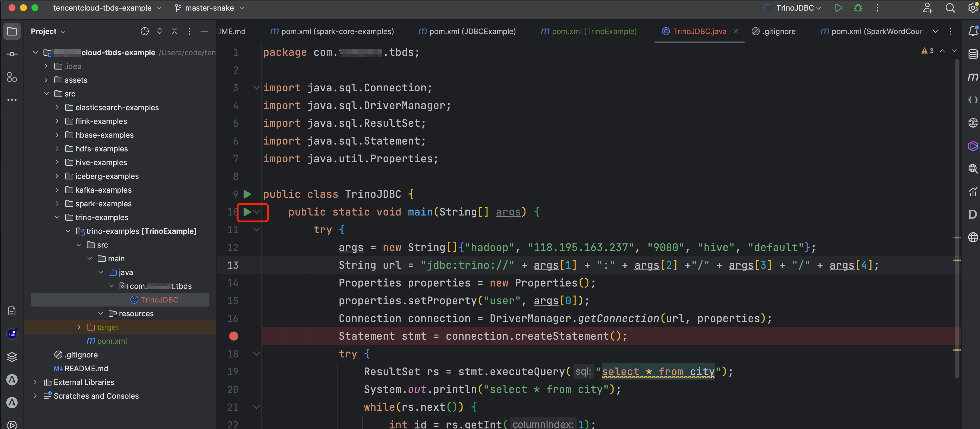The height and width of the screenshot is (429, 980).
Task: Click the warnings count indicator in editor
Action: point(927,51)
